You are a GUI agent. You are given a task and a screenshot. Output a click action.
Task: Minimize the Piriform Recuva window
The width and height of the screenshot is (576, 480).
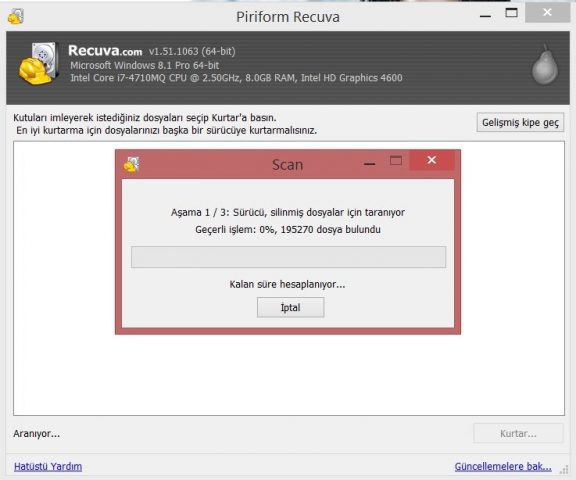[485, 16]
